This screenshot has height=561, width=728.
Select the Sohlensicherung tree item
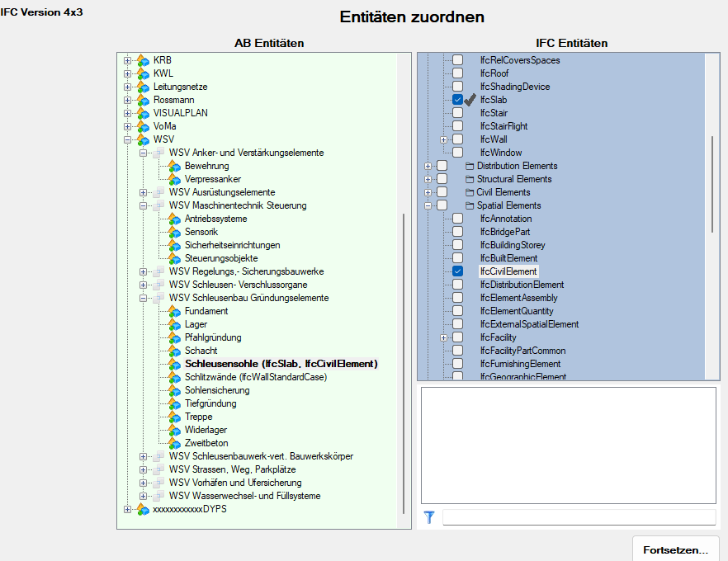(x=217, y=390)
